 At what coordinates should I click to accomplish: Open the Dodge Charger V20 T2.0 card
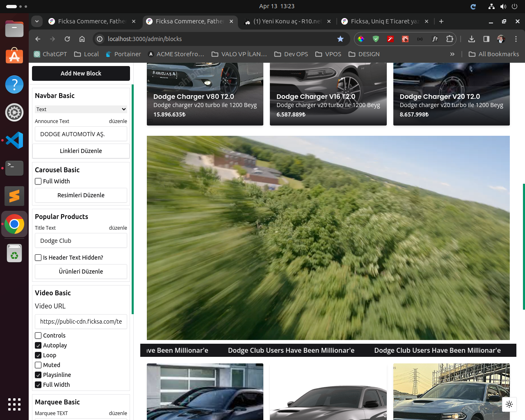(452, 94)
